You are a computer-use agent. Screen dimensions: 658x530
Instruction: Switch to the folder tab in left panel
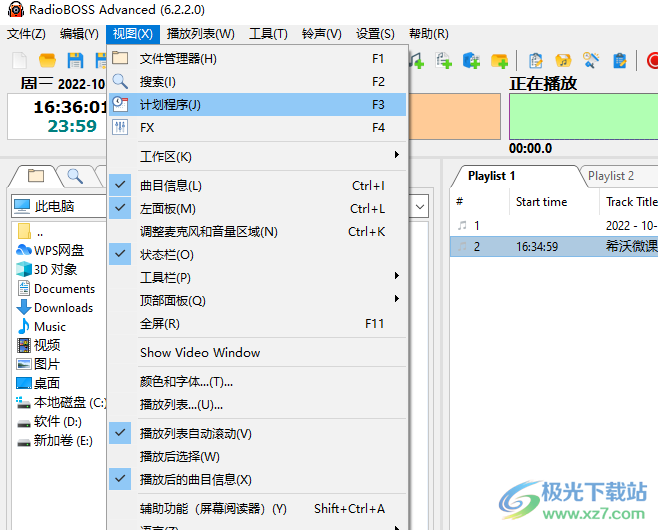[36, 176]
